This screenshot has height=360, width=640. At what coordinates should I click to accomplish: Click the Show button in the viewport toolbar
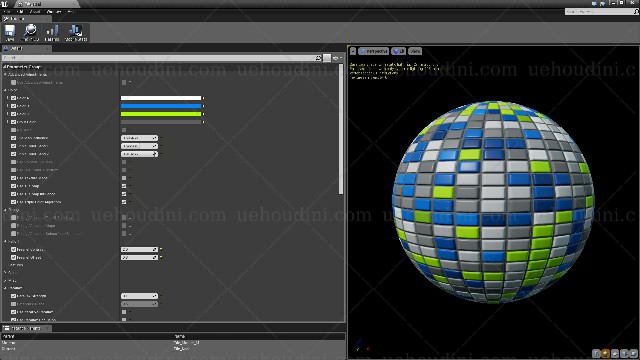[x=415, y=51]
